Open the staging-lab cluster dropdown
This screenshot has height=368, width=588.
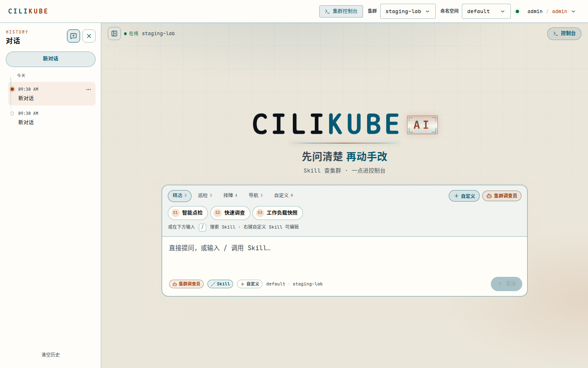click(x=408, y=11)
